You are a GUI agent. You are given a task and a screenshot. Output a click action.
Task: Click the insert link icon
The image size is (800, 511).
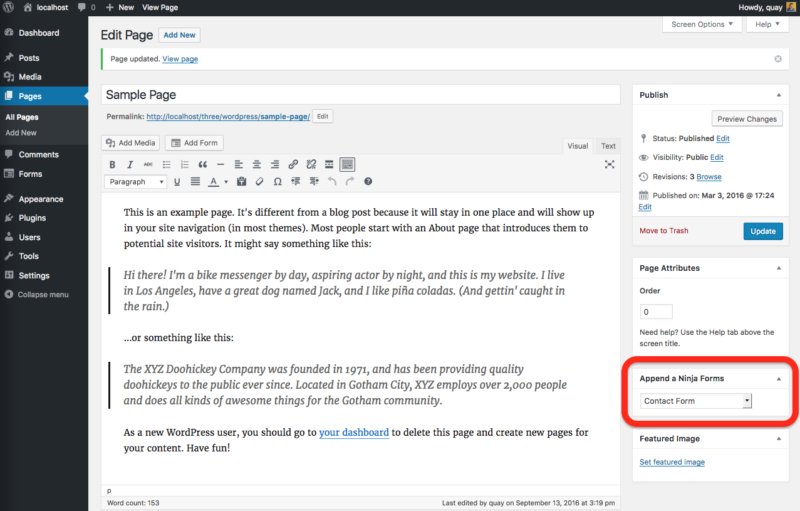[x=293, y=164]
